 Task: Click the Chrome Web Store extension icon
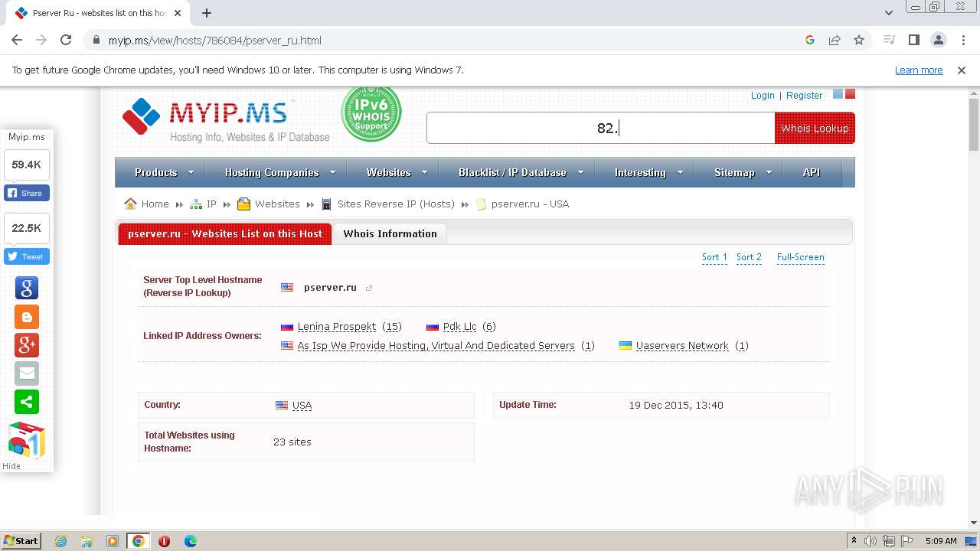tap(27, 440)
